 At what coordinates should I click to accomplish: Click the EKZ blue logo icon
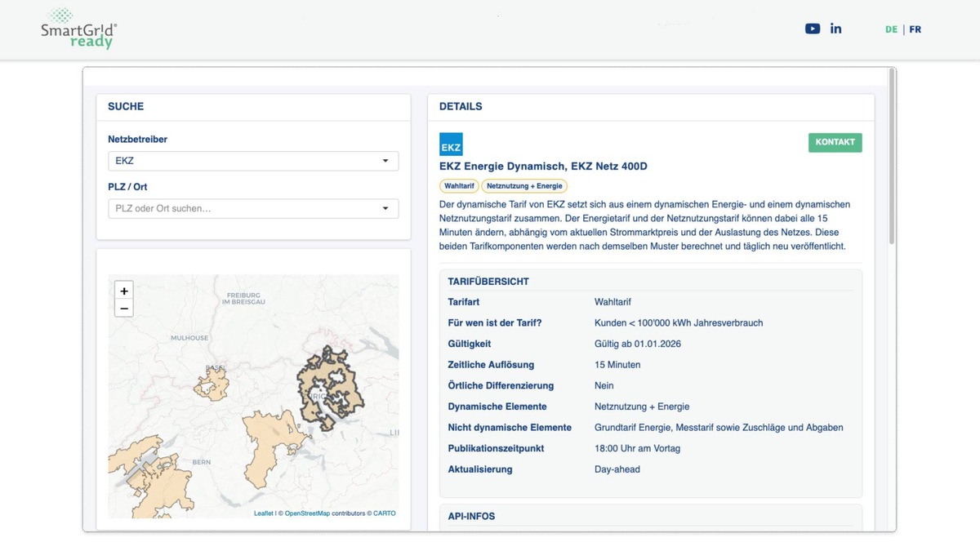point(451,144)
